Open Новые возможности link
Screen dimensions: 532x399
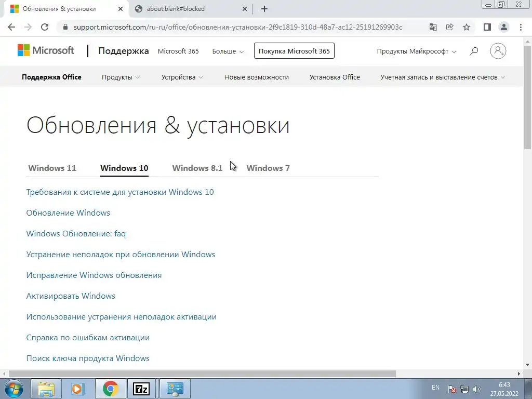[257, 77]
